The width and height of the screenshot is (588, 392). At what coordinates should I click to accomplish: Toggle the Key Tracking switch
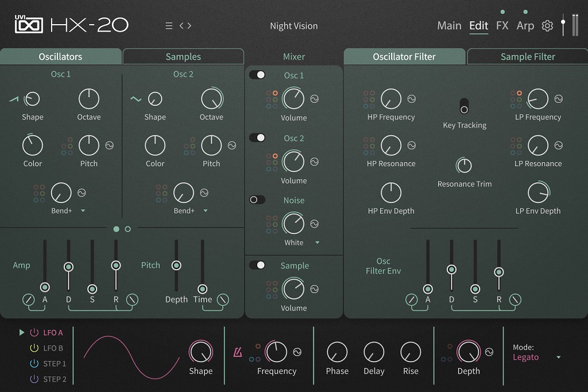pyautogui.click(x=464, y=106)
